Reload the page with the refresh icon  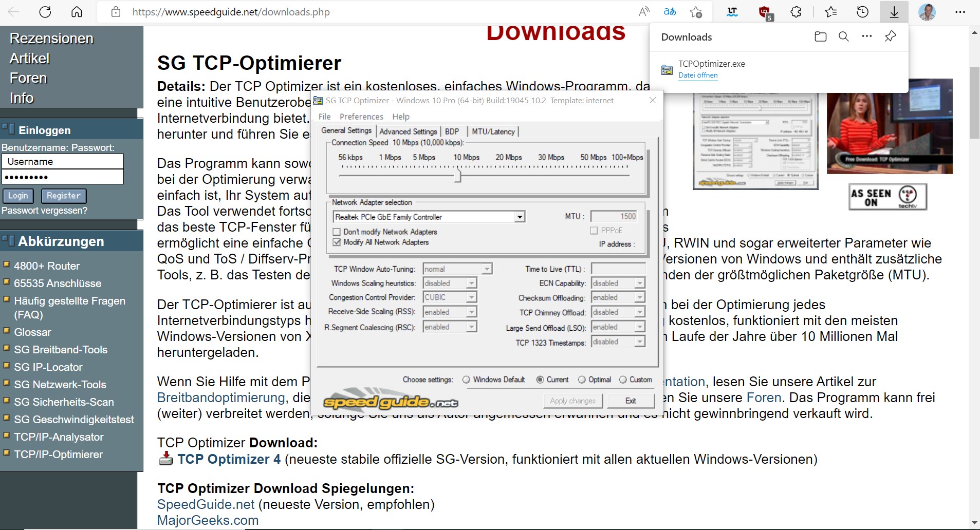pyautogui.click(x=45, y=12)
